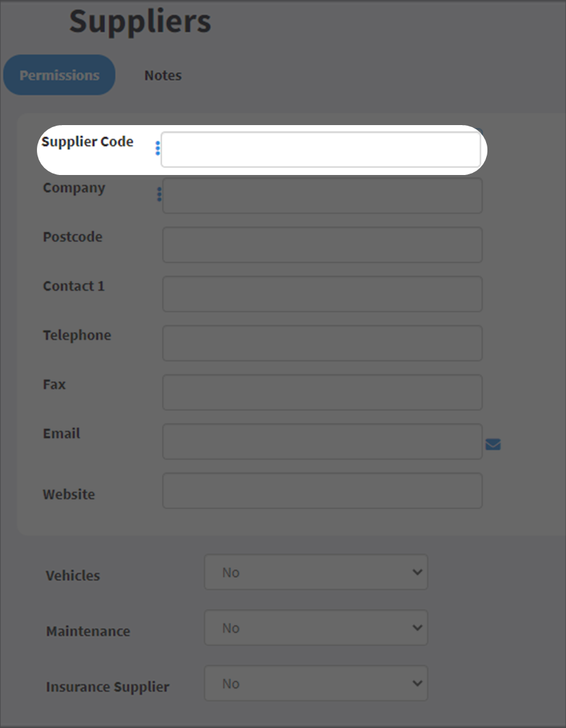Click into the Website field
Screen dimensions: 566x728
322,491
